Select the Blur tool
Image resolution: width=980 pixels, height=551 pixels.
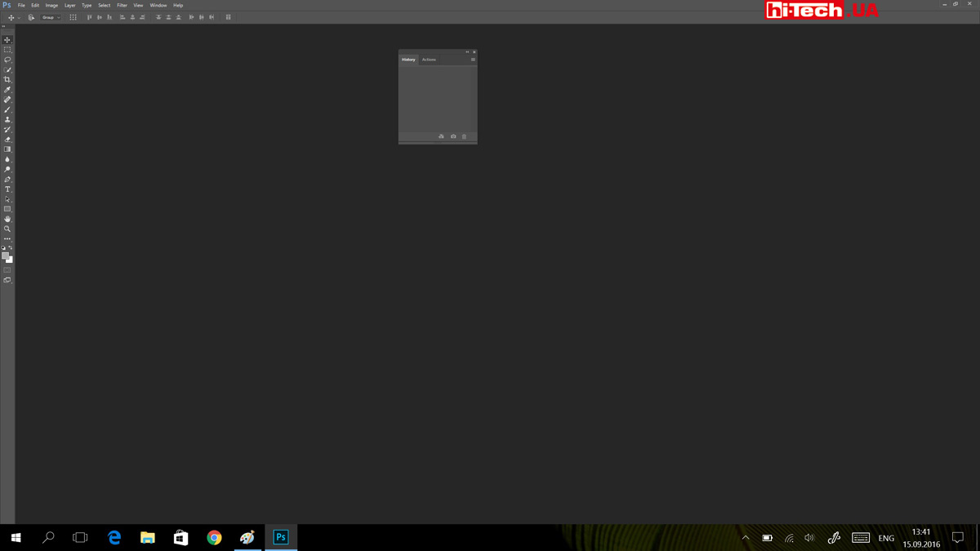[x=7, y=159]
